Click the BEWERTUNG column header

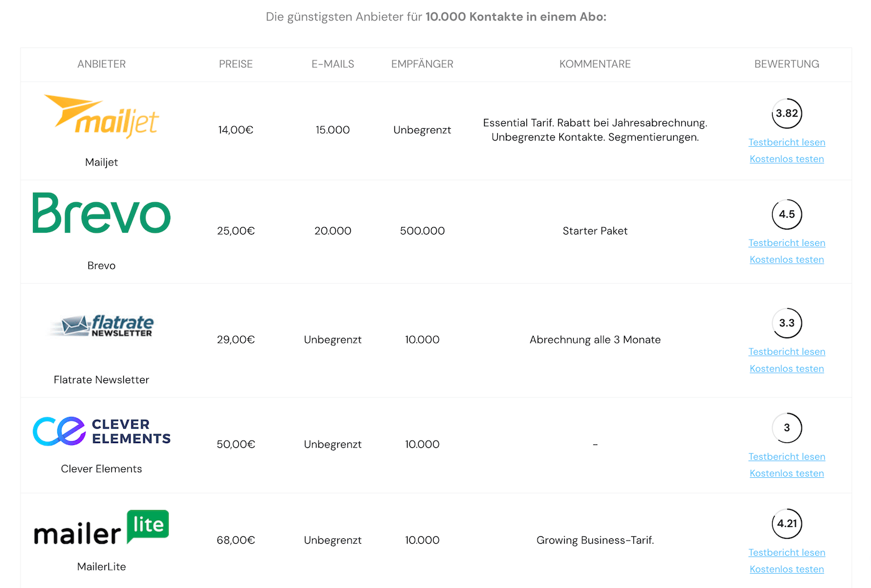(x=787, y=64)
